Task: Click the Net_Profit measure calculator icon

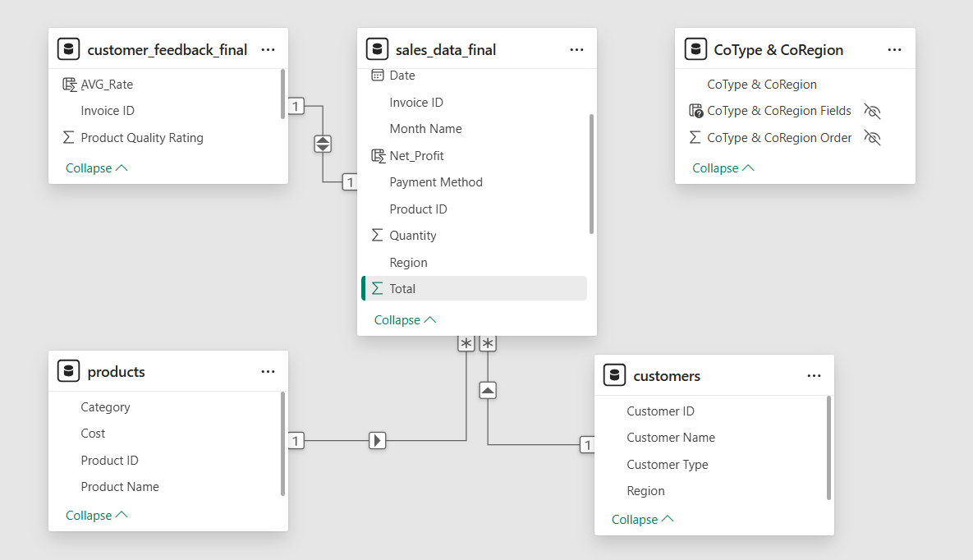Action: click(x=378, y=156)
